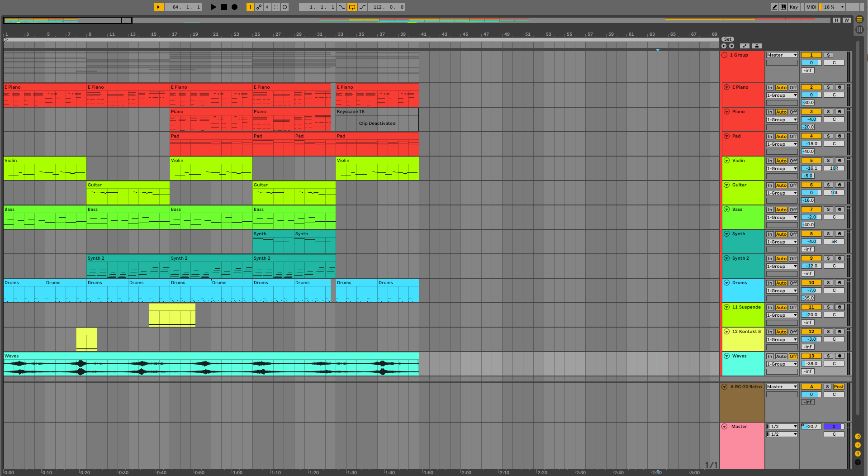Toggle Capture MIDI bracket button

click(x=276, y=7)
